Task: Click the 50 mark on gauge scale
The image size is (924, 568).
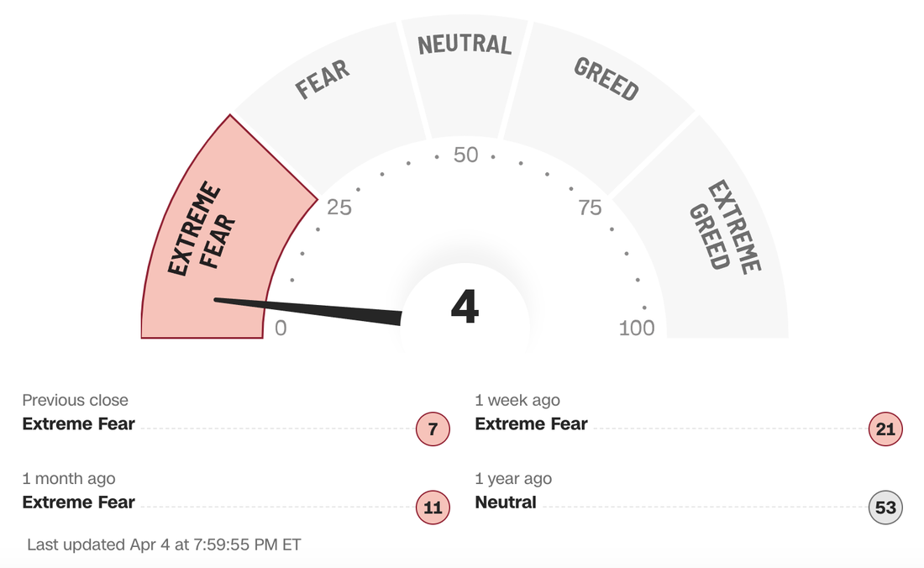Action: click(465, 155)
